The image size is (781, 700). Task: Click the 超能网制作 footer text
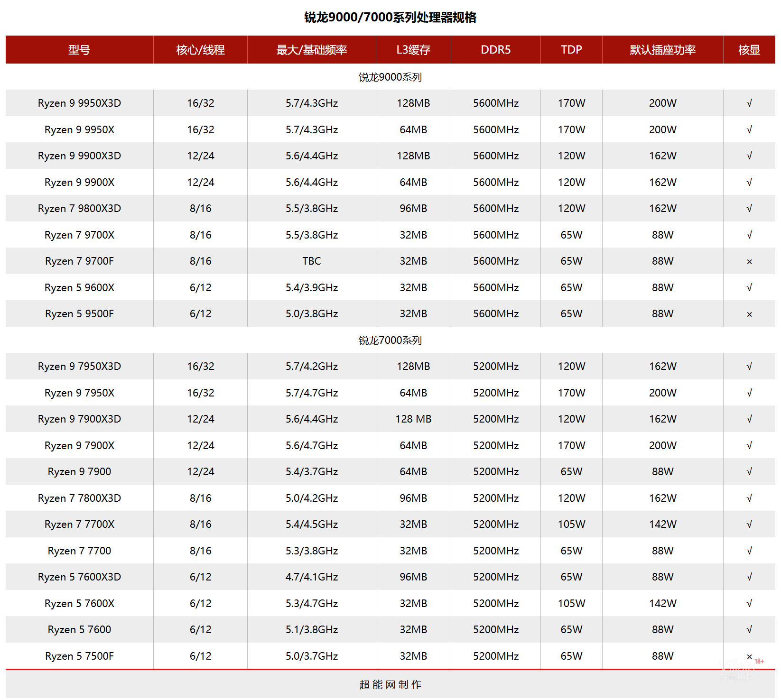(390, 684)
